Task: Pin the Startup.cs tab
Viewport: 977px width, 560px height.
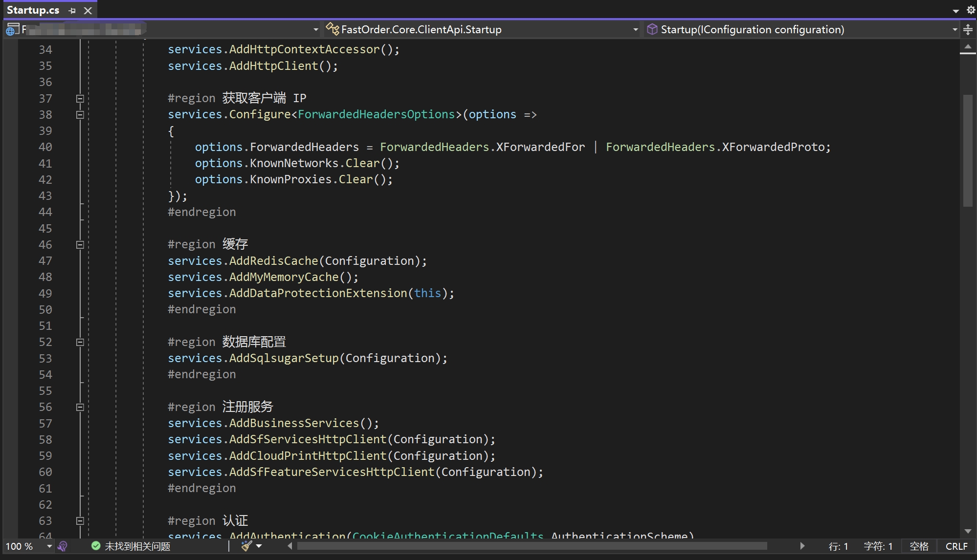Action: click(72, 11)
